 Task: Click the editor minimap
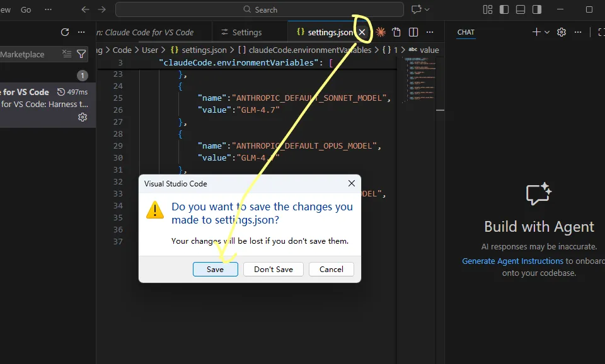click(420, 80)
